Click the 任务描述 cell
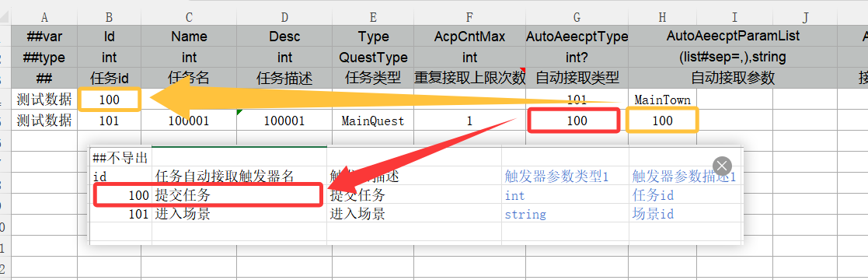The width and height of the screenshot is (868, 280). [284, 79]
